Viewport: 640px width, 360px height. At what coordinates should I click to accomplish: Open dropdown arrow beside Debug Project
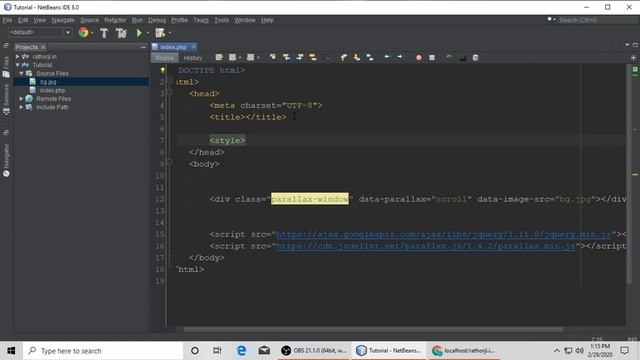[x=169, y=33]
